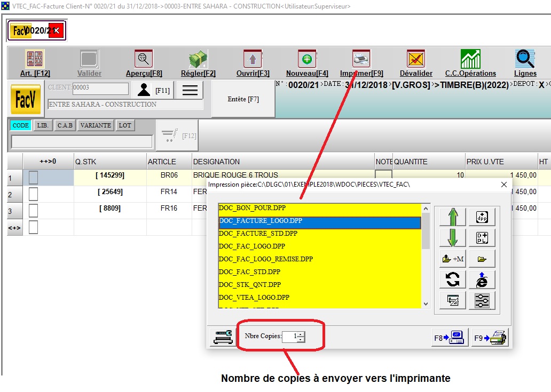
Task: Click the +M import icon
Action: tap(453, 259)
